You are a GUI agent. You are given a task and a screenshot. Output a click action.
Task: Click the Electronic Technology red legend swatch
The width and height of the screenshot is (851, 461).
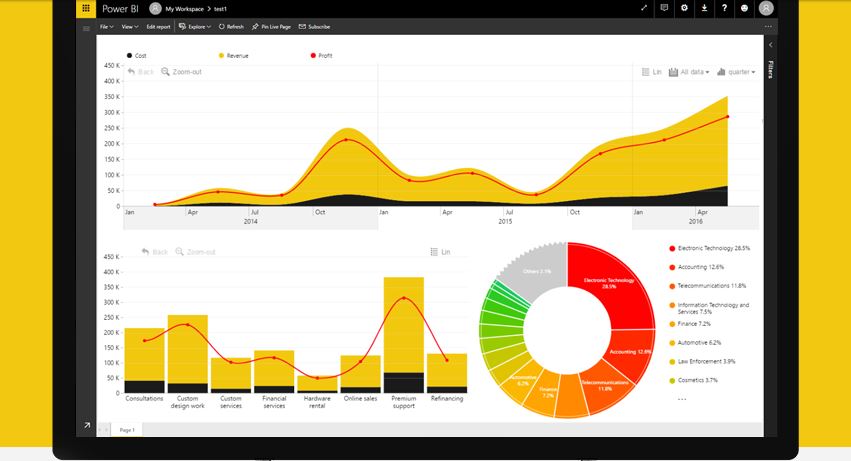point(672,248)
